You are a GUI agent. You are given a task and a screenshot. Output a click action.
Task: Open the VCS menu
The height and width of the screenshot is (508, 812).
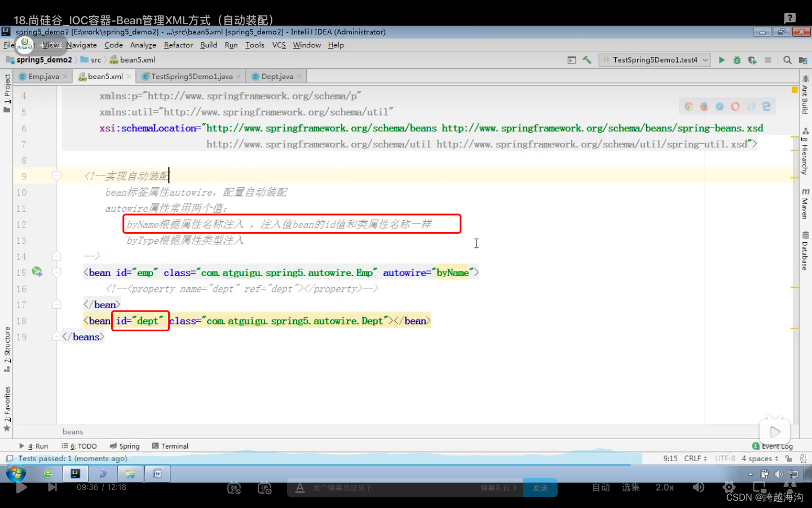(279, 45)
